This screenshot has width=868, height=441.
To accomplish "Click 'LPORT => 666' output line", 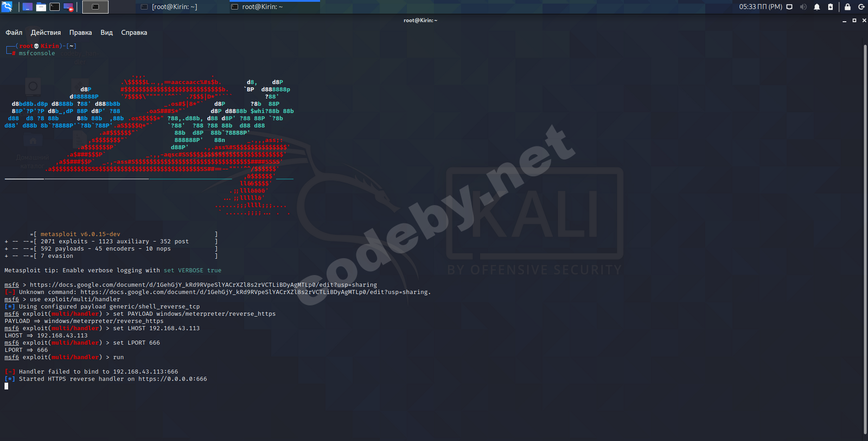I will point(26,350).
